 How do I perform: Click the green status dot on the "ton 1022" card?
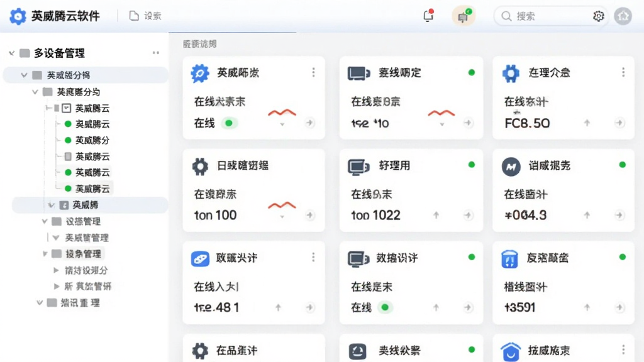pos(472,165)
